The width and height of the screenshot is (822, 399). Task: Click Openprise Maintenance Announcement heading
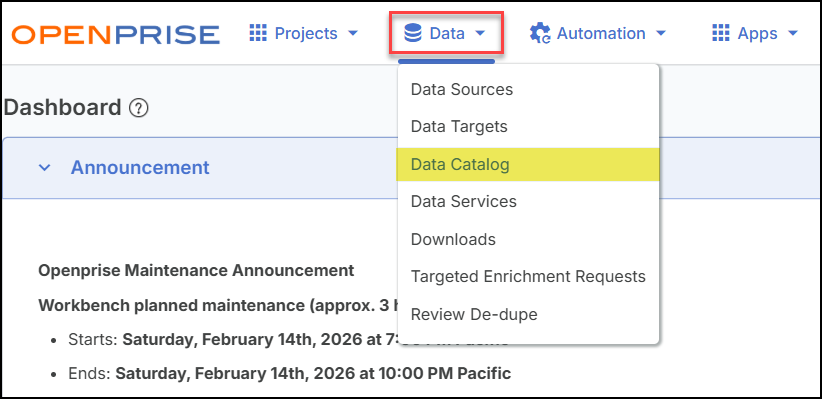(196, 271)
